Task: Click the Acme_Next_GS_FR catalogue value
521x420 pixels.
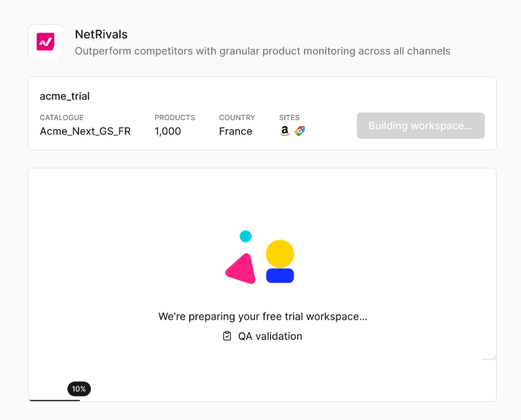Action: tap(85, 131)
